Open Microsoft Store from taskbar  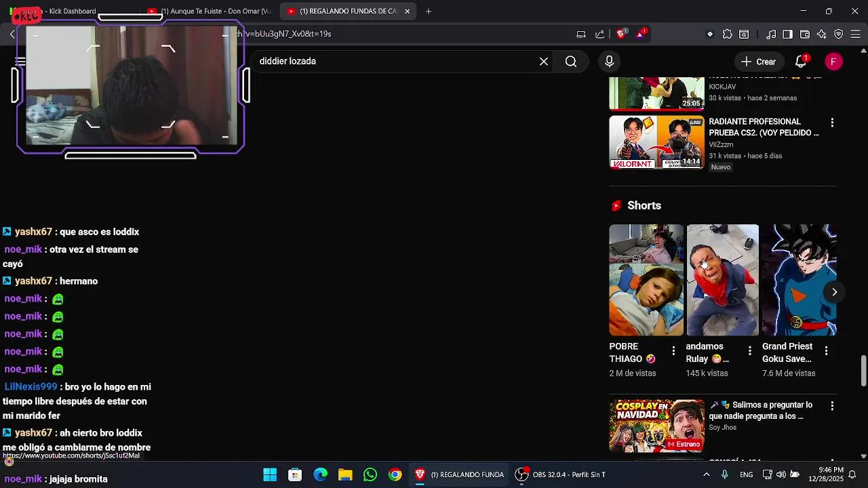click(295, 474)
